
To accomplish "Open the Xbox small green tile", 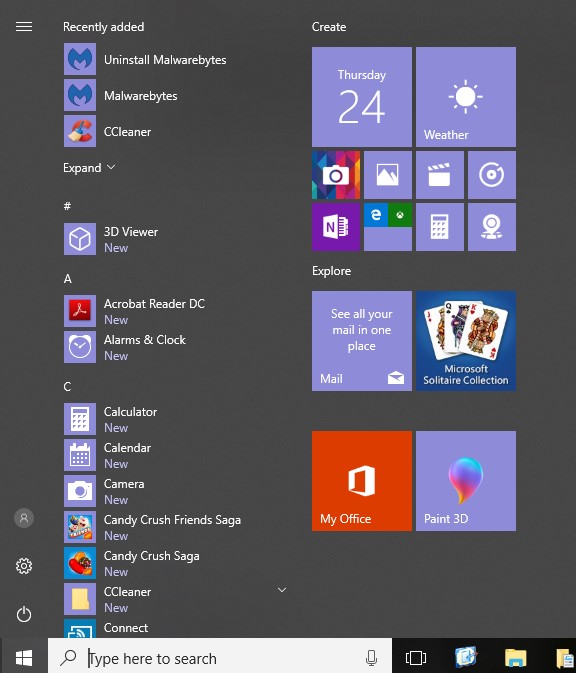I will [400, 215].
